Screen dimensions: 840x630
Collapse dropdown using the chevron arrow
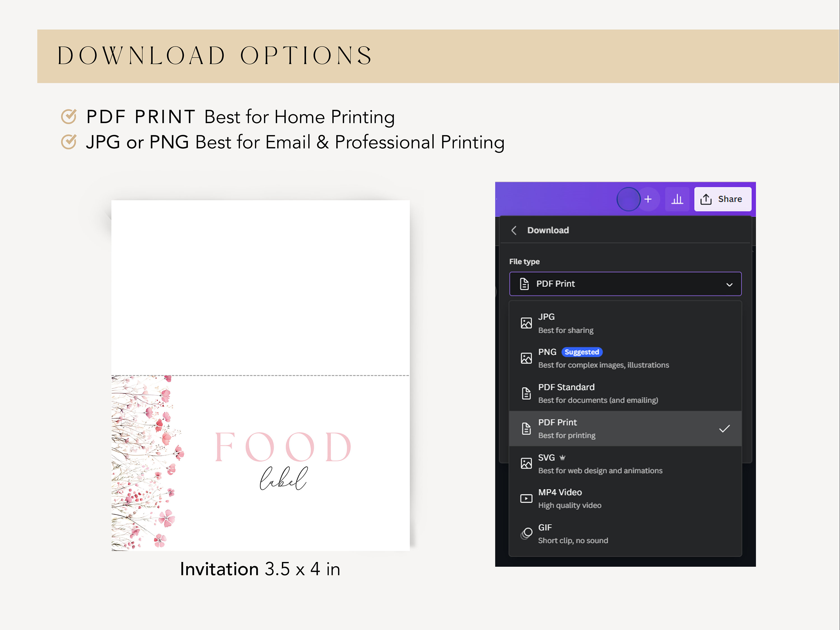tap(729, 285)
